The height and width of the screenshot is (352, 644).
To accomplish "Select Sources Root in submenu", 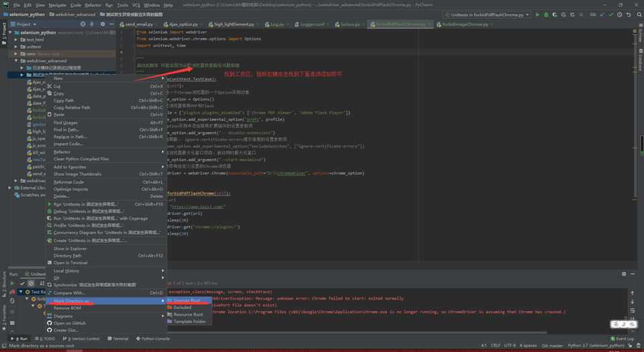I will [189, 300].
